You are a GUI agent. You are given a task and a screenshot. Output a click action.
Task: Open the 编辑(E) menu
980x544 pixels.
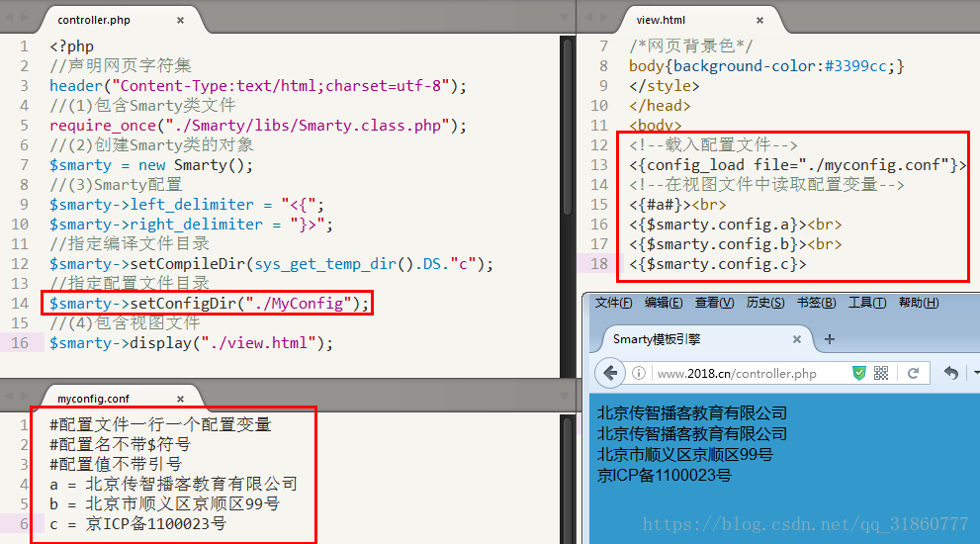click(664, 303)
